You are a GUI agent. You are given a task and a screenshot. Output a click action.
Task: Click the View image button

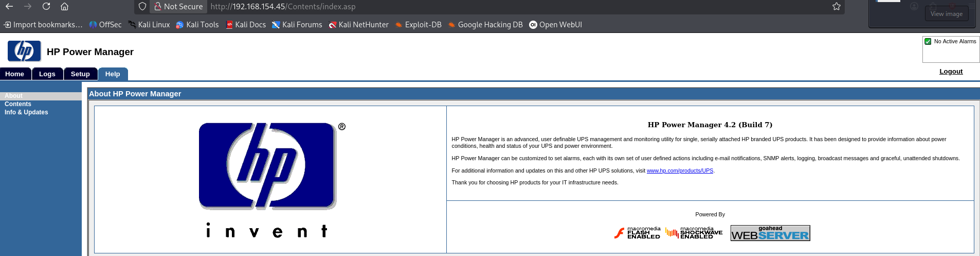[x=946, y=14]
